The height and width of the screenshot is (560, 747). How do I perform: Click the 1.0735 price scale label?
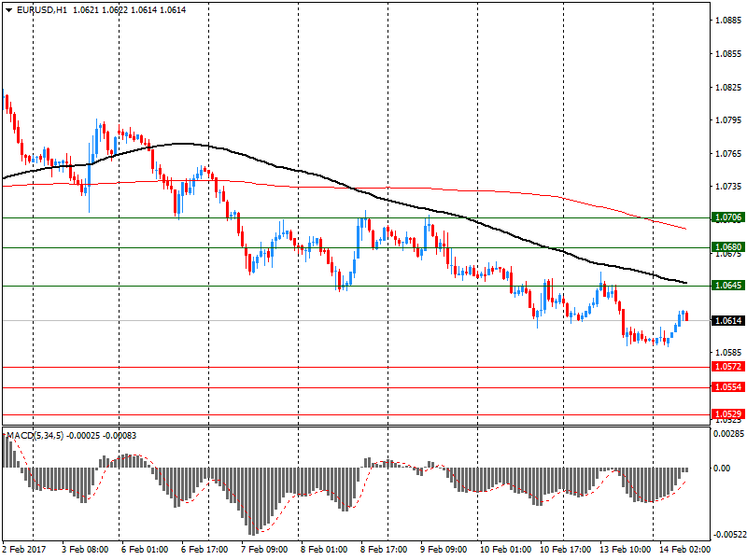[x=728, y=186]
